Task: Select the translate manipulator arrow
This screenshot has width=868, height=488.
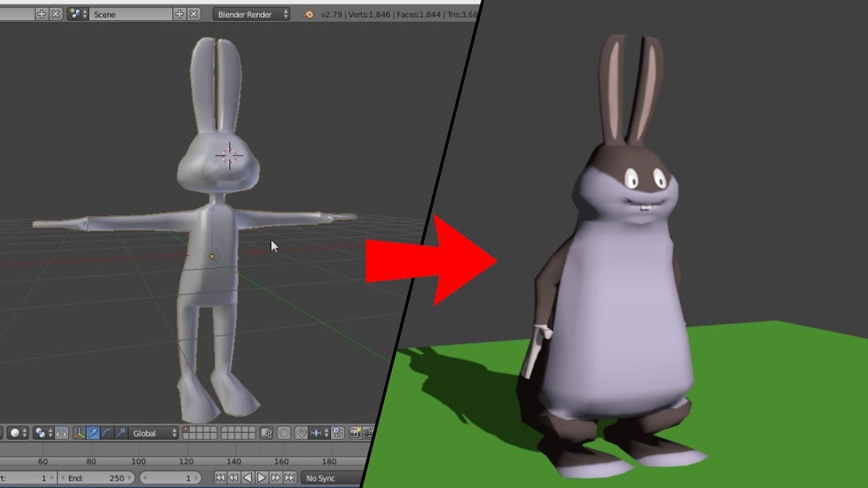Action: click(93, 432)
